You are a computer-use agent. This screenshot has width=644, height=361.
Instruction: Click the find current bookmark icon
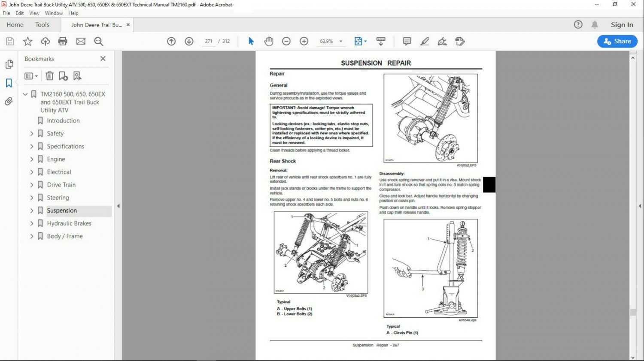[77, 76]
